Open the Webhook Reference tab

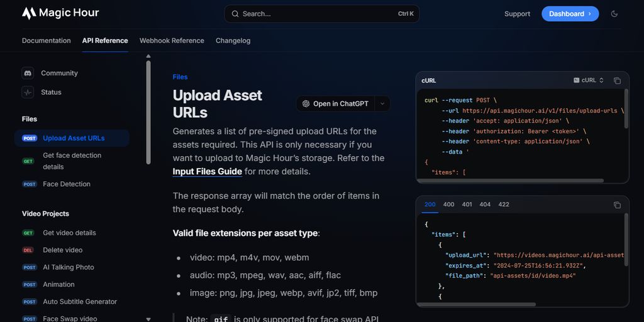(x=172, y=41)
